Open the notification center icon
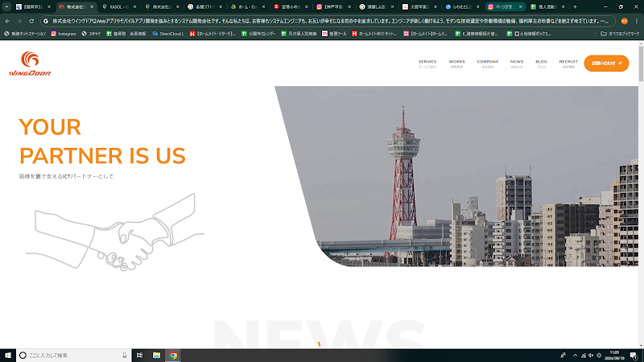This screenshot has width=644, height=362. (x=634, y=356)
